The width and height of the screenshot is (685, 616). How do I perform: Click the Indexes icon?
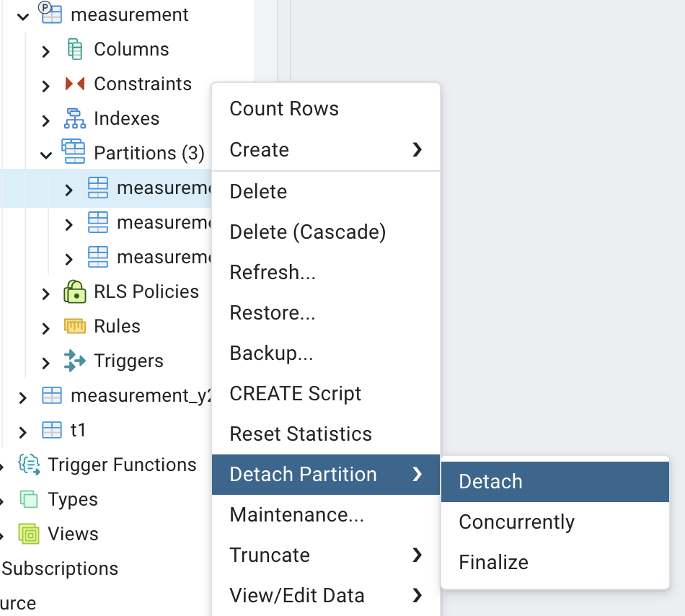[75, 119]
